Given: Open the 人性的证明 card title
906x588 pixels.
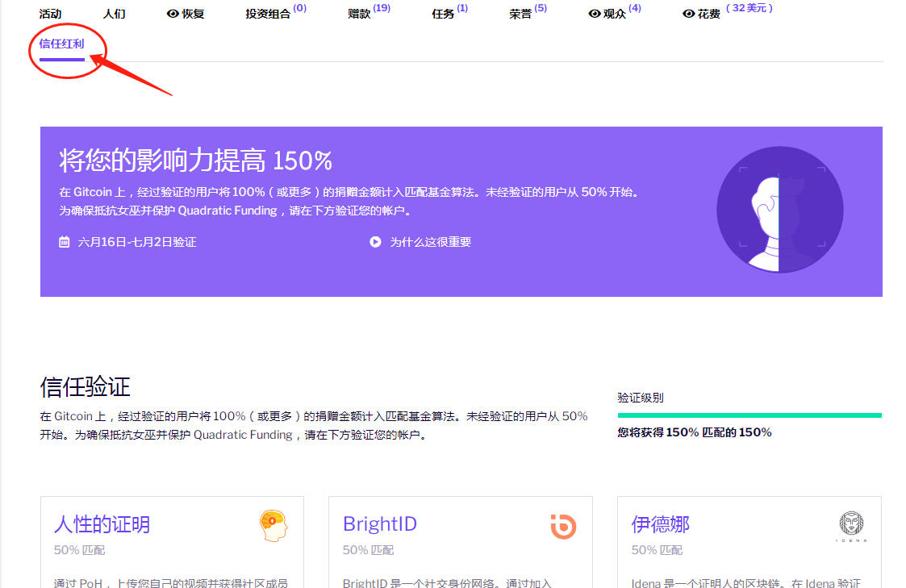Looking at the screenshot, I should [x=102, y=524].
